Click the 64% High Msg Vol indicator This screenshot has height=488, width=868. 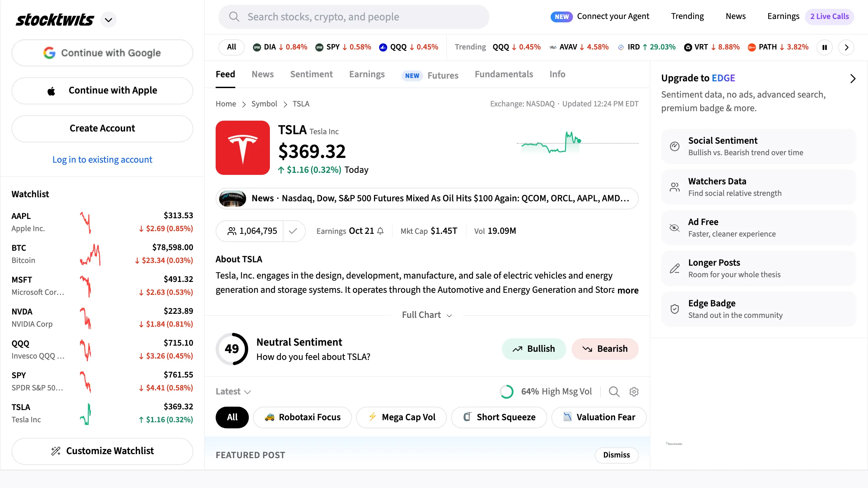pos(546,391)
